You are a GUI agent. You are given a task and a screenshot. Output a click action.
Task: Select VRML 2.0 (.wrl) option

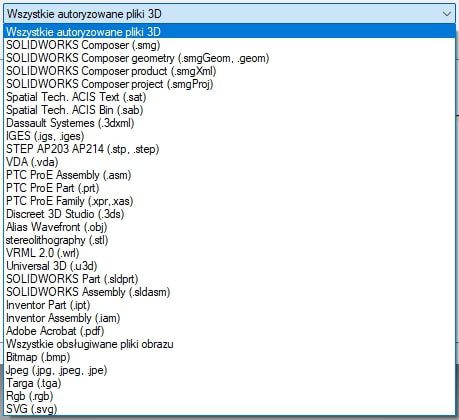point(229,253)
